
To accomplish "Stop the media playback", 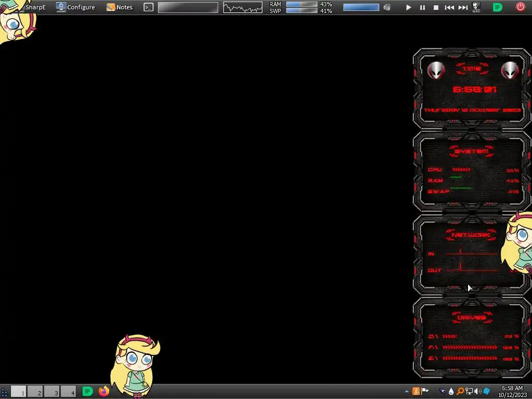I will [436, 7].
